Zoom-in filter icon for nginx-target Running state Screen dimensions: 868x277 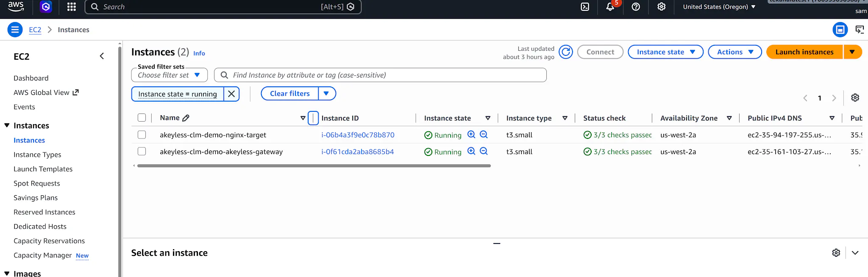coord(471,135)
